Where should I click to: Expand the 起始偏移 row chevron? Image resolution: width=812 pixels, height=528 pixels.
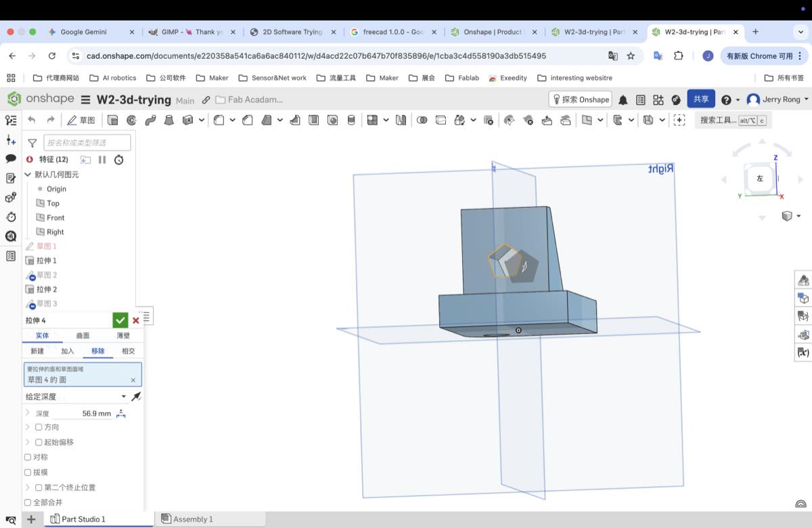[28, 442]
